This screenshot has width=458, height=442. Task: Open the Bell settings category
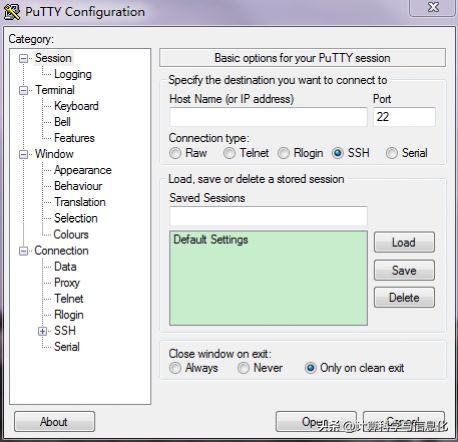coord(62,122)
